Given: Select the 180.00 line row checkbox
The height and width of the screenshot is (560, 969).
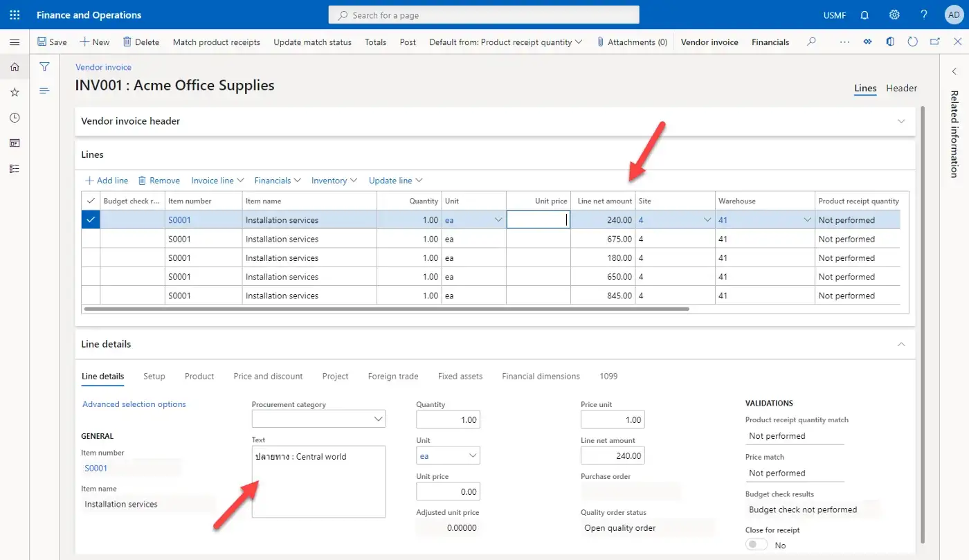Looking at the screenshot, I should click(91, 258).
